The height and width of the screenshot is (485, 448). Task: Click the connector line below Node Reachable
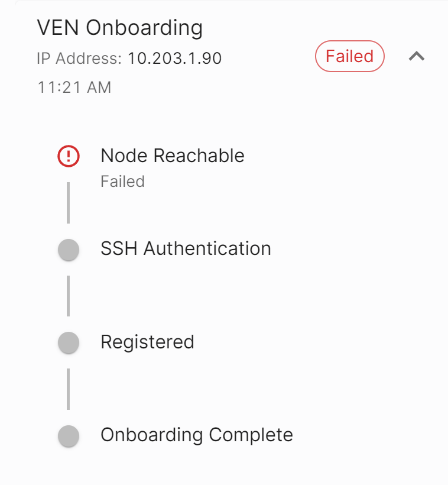tap(69, 203)
